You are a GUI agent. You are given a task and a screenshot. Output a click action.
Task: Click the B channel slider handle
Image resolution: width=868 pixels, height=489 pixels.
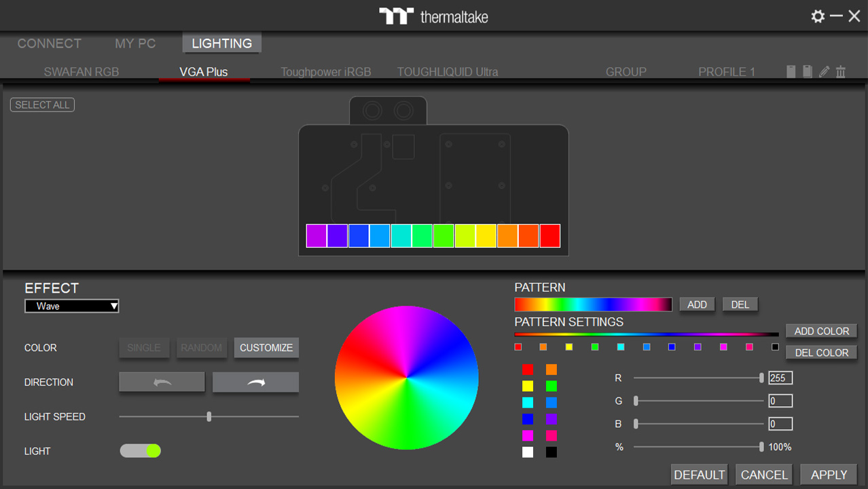point(636,424)
